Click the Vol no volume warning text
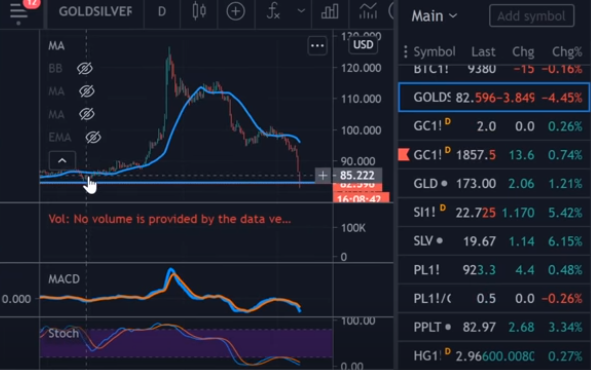This screenshot has height=370, width=591. point(170,219)
